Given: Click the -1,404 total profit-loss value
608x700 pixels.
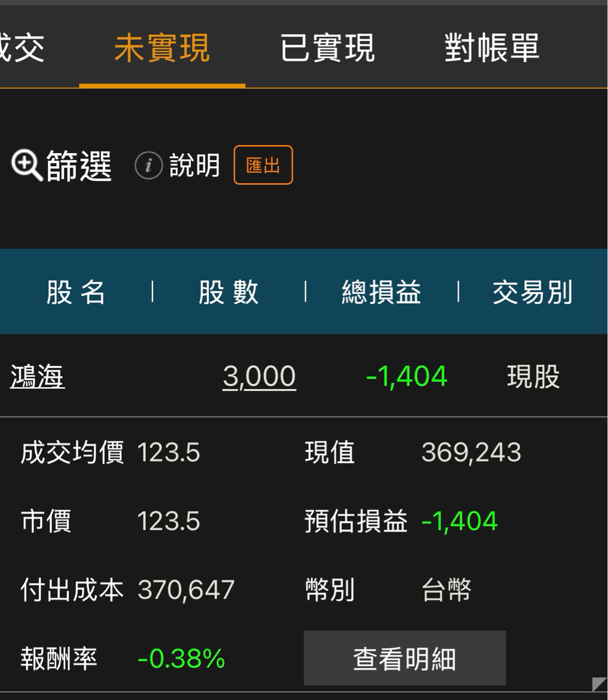Looking at the screenshot, I should coord(406,376).
